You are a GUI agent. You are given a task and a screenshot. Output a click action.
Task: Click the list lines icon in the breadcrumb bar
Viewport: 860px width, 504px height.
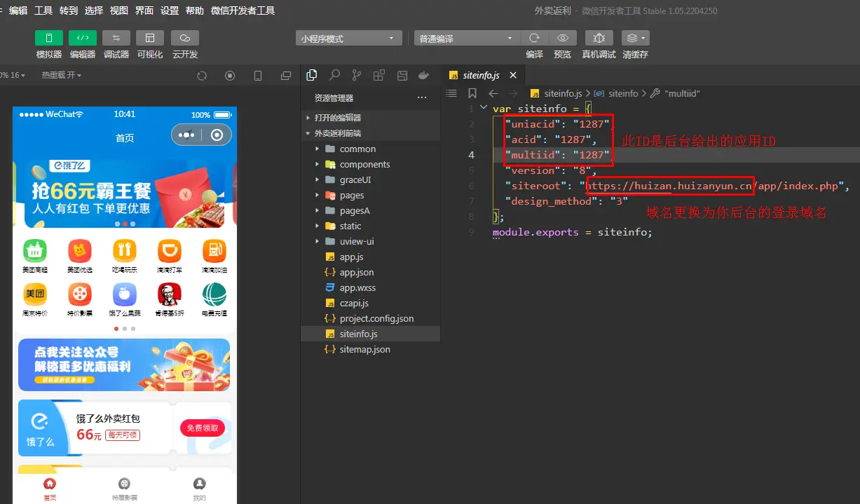tap(451, 93)
